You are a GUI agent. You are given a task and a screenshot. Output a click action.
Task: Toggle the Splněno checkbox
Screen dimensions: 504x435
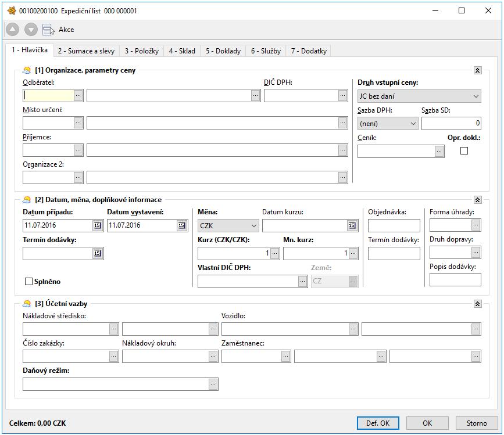point(28,282)
